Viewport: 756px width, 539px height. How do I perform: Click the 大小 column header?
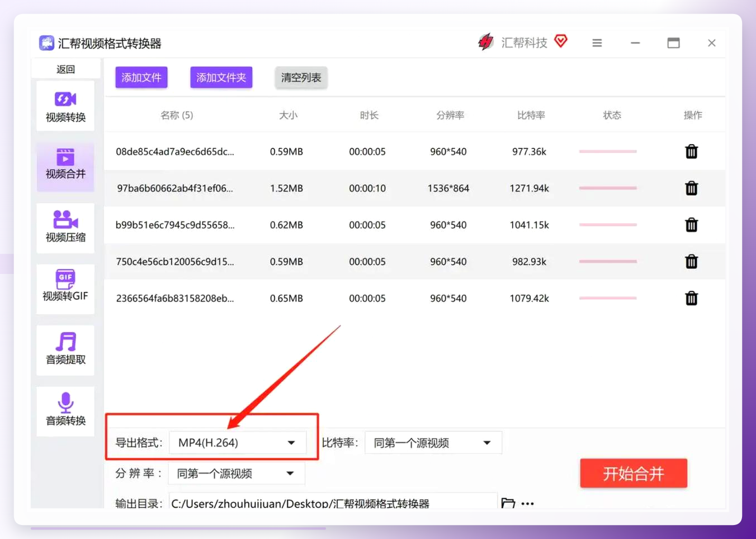[x=288, y=115]
